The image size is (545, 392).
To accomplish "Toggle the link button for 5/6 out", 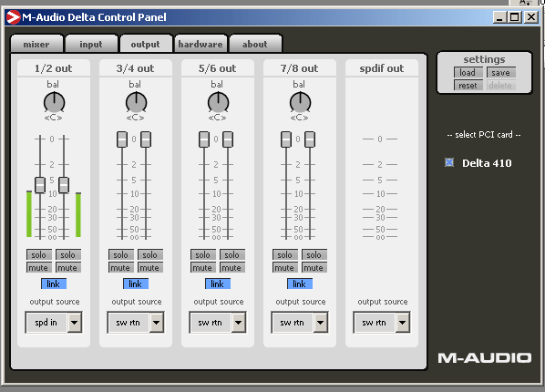I will coord(218,284).
